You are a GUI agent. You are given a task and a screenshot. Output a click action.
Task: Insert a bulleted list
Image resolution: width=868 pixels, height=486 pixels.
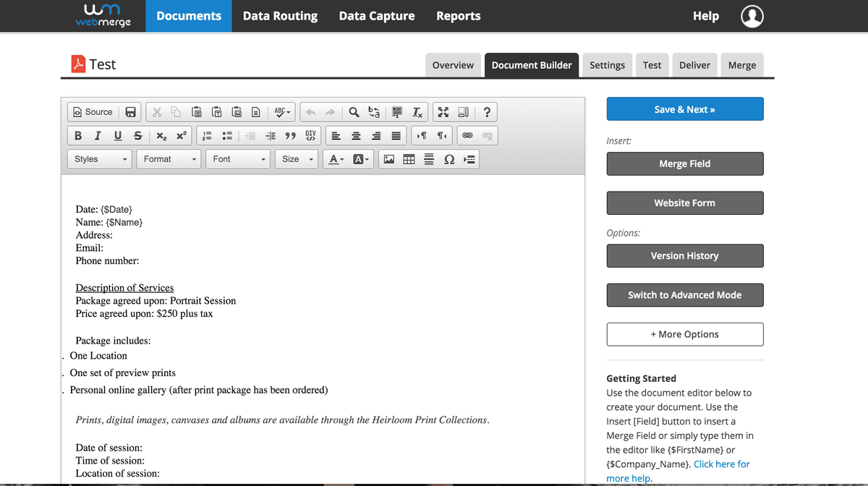(x=226, y=135)
